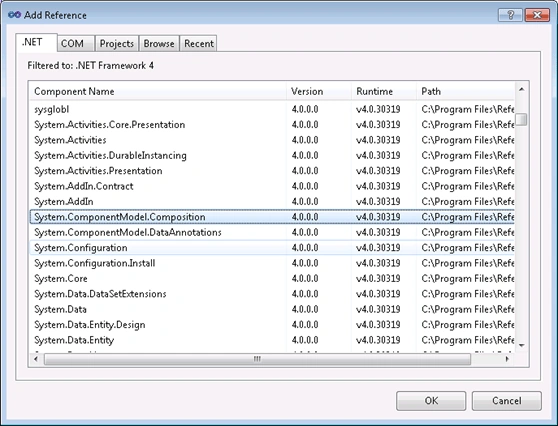Close the Add Reference dialog
The height and width of the screenshot is (426, 558).
(537, 15)
